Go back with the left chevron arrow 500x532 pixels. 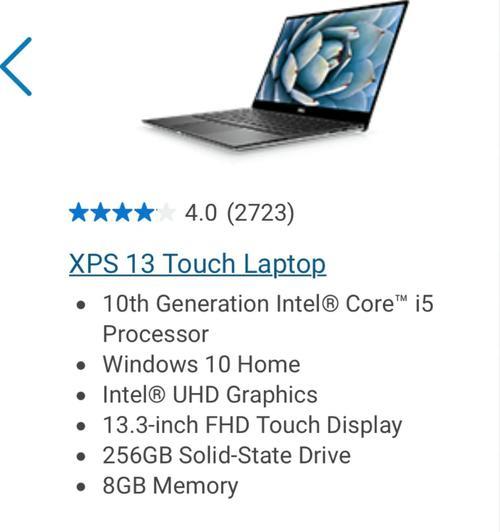(x=16, y=66)
